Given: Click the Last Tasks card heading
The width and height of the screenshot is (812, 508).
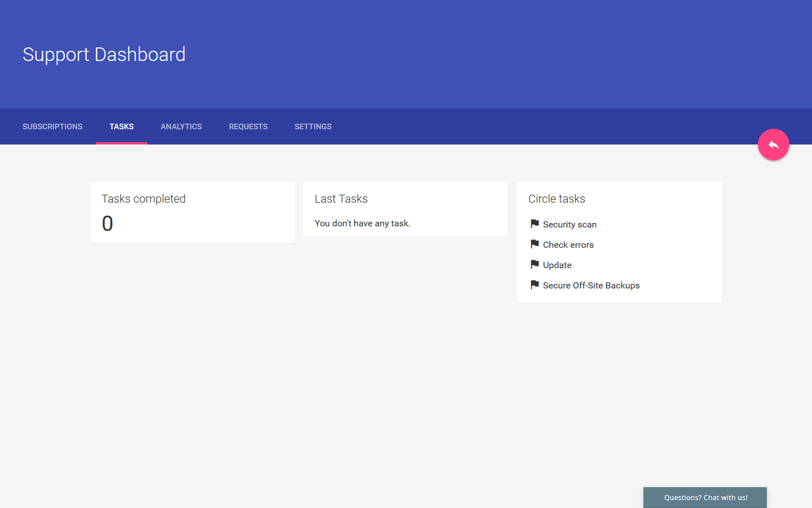Looking at the screenshot, I should pos(341,199).
